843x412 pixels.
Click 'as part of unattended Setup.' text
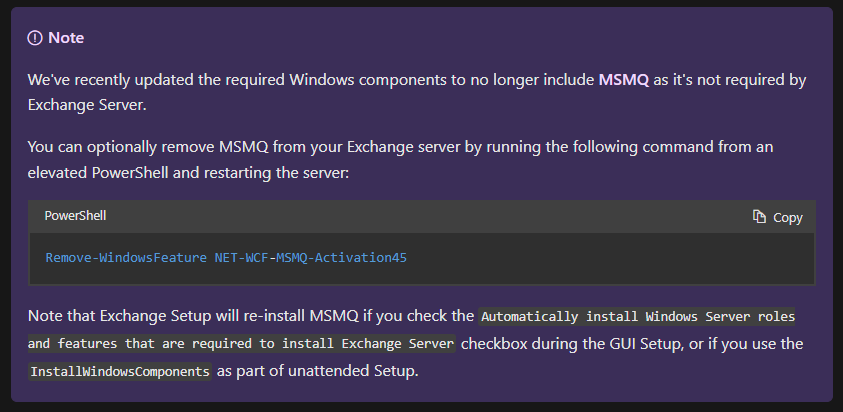pyautogui.click(x=318, y=371)
